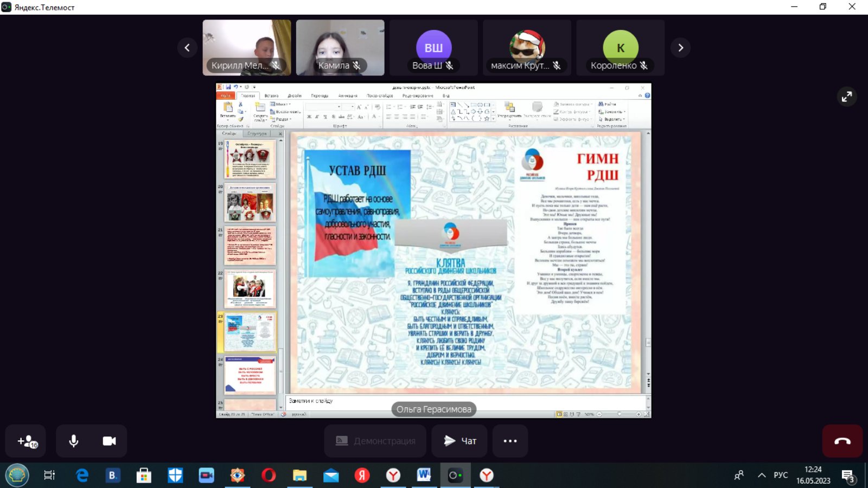This screenshot has height=488, width=868.
Task: Toggle bold Ж formatting
Action: [309, 117]
